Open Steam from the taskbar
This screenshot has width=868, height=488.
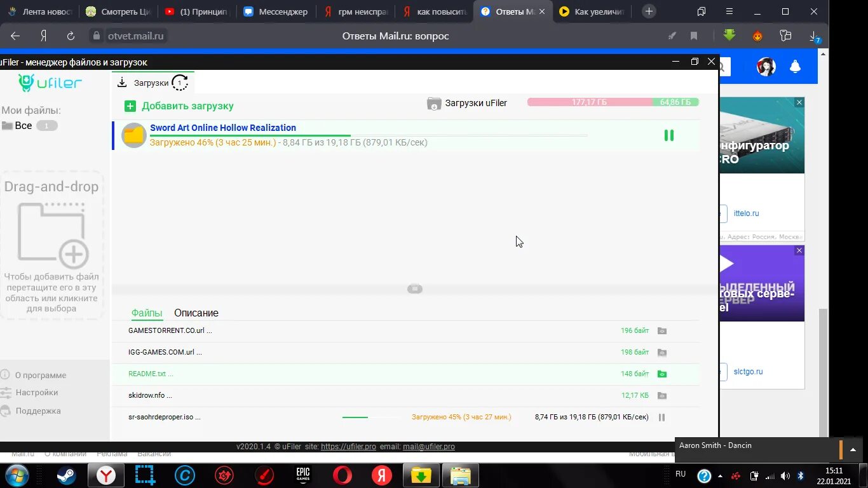[65, 475]
